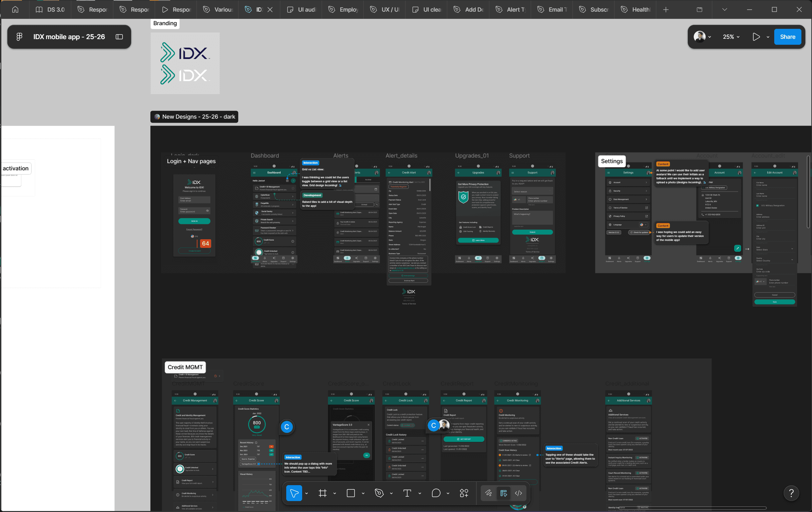The width and height of the screenshot is (812, 512).
Task: Select the Pen tool
Action: click(x=379, y=493)
